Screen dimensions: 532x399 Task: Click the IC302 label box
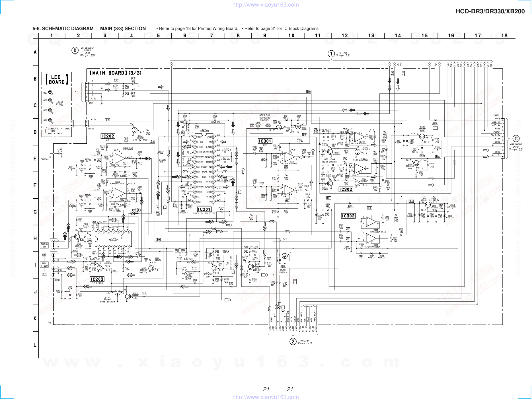pos(346,189)
